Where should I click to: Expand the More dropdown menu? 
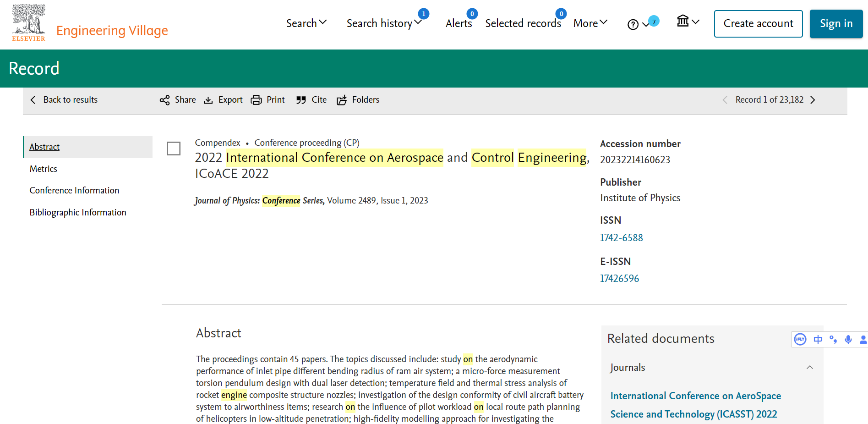pyautogui.click(x=590, y=23)
